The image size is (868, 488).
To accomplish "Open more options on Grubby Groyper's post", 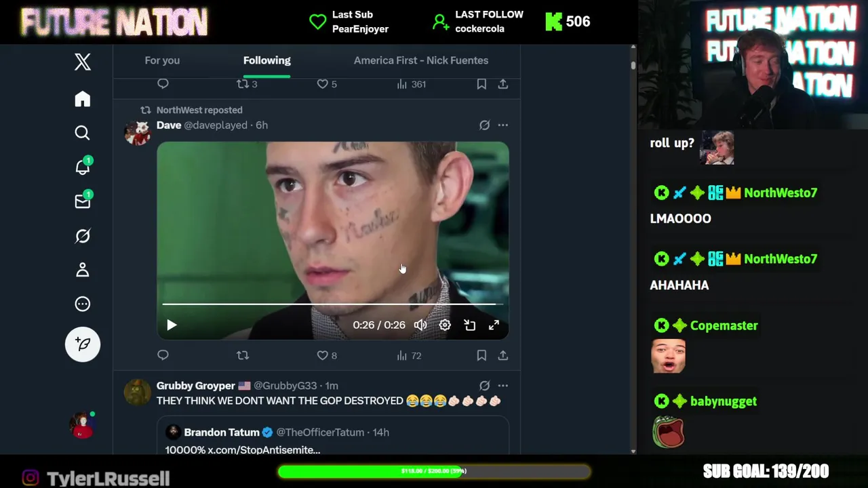I will tap(503, 386).
